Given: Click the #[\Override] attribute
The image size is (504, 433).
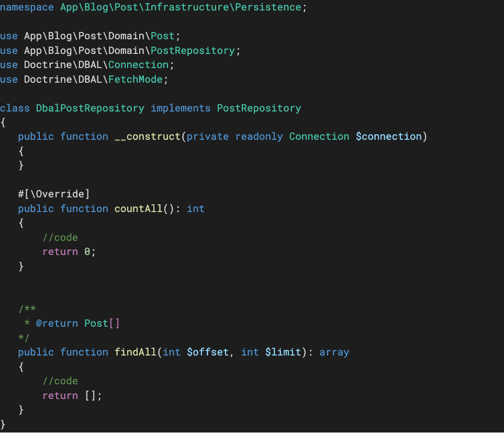Looking at the screenshot, I should pyautogui.click(x=54, y=194).
